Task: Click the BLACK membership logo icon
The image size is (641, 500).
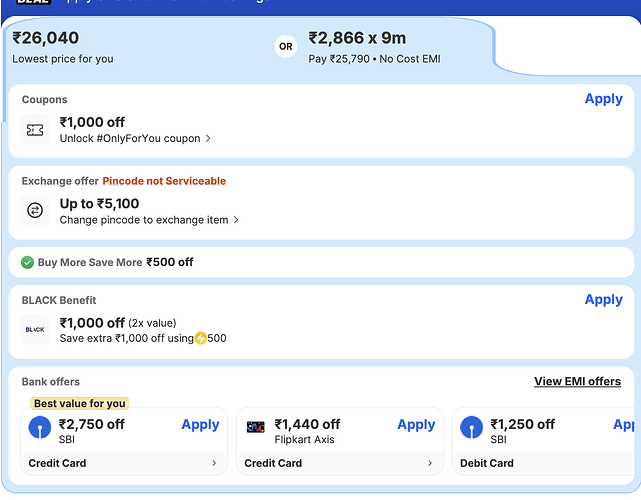Action: pos(35,329)
